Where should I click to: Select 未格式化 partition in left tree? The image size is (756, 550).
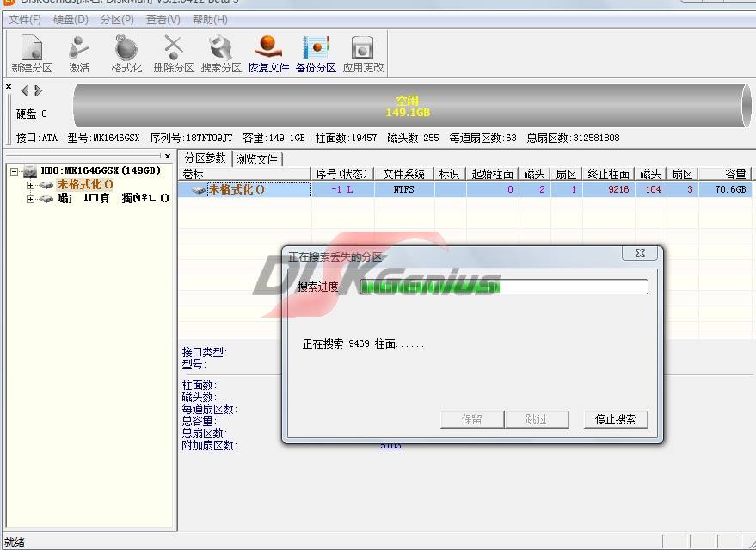tap(85, 185)
